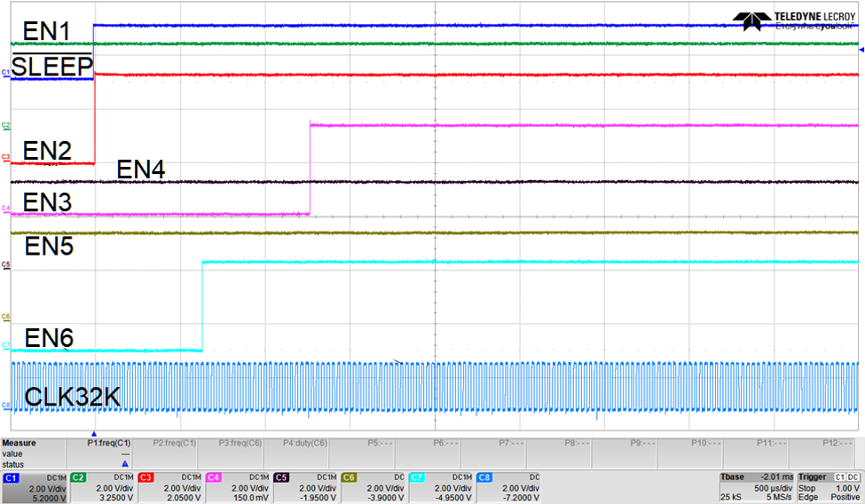Select the green C2 channel descriptor

101,487
